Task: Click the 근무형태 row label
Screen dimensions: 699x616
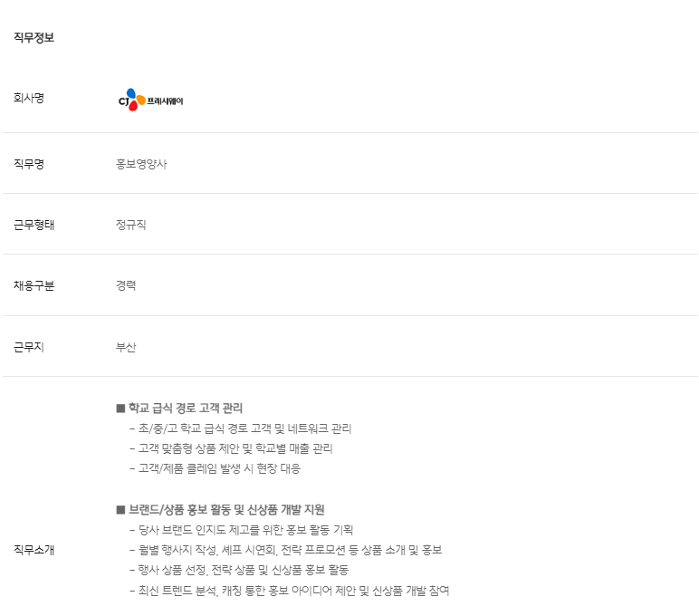Action: pos(34,225)
